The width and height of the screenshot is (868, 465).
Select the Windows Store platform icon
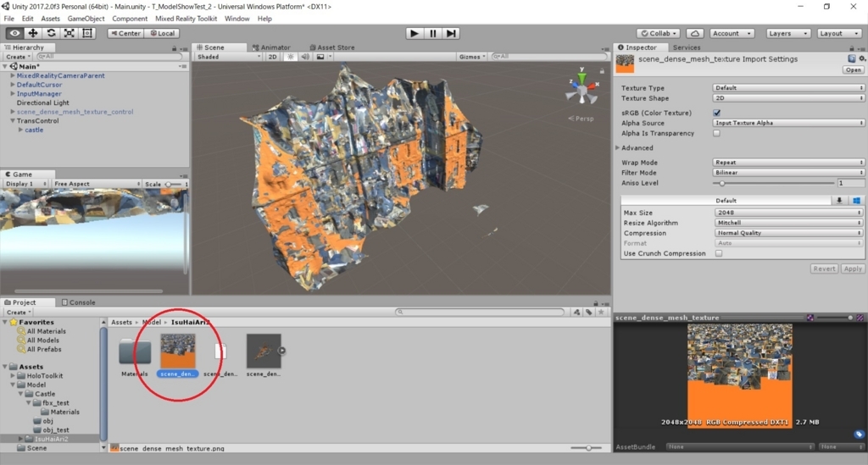pos(856,201)
